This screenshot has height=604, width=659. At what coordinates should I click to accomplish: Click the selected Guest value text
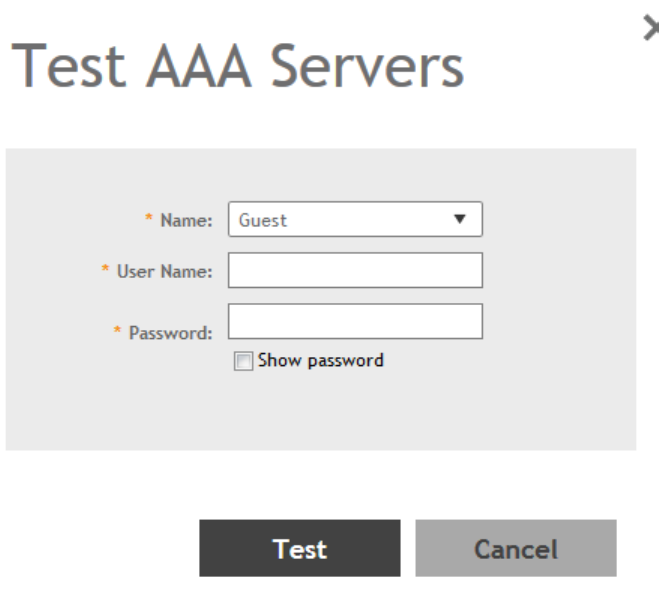(x=263, y=221)
